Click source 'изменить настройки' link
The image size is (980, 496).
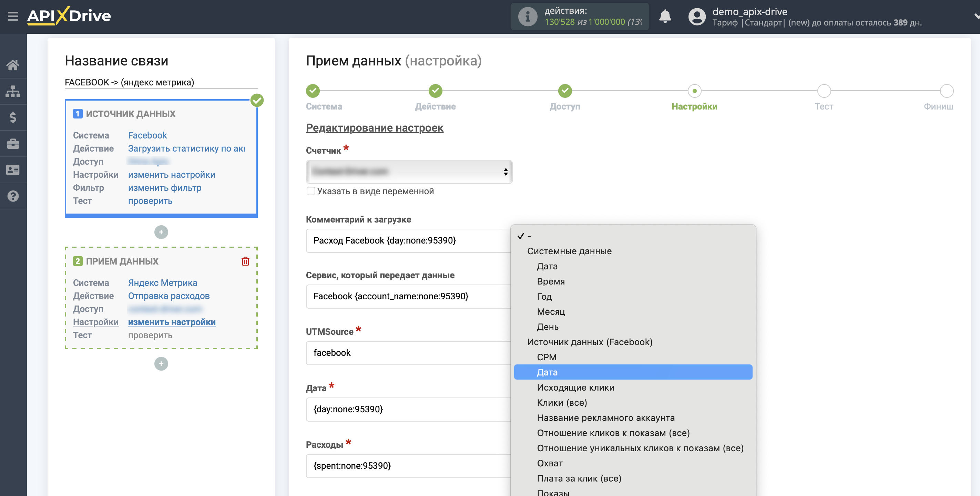click(172, 175)
